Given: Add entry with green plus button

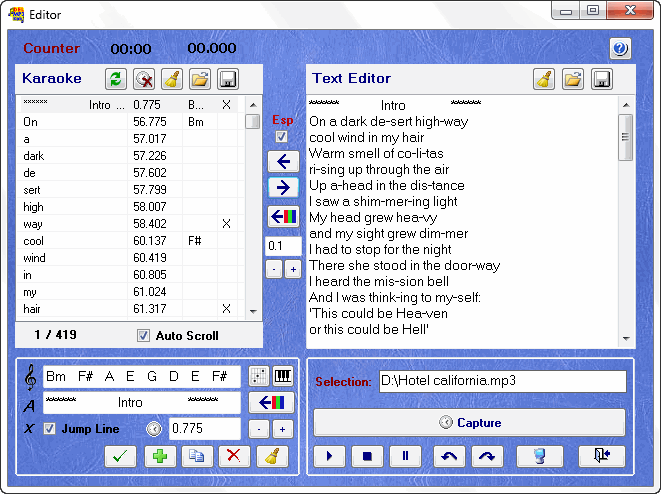Looking at the screenshot, I should (x=160, y=456).
